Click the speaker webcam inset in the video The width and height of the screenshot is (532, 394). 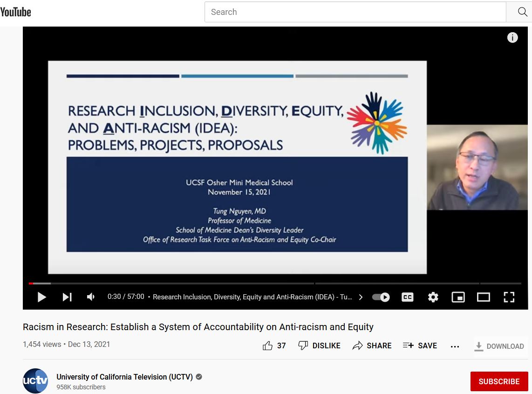(477, 167)
